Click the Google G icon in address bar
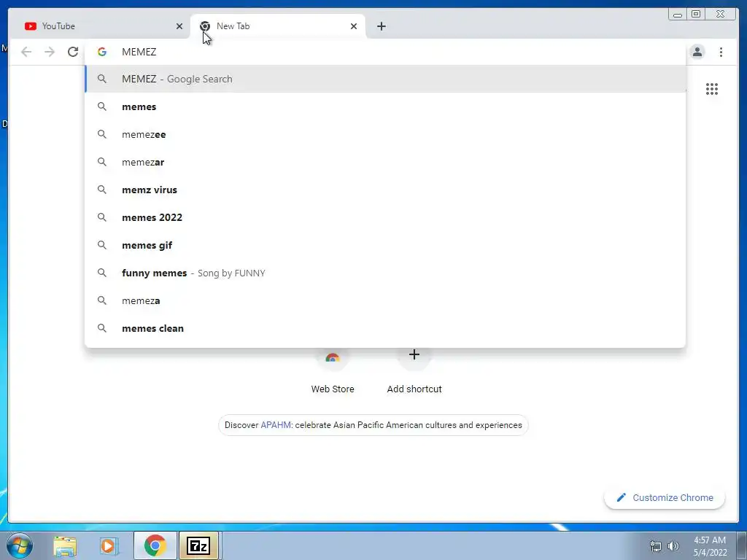Image resolution: width=747 pixels, height=560 pixels. pyautogui.click(x=102, y=52)
